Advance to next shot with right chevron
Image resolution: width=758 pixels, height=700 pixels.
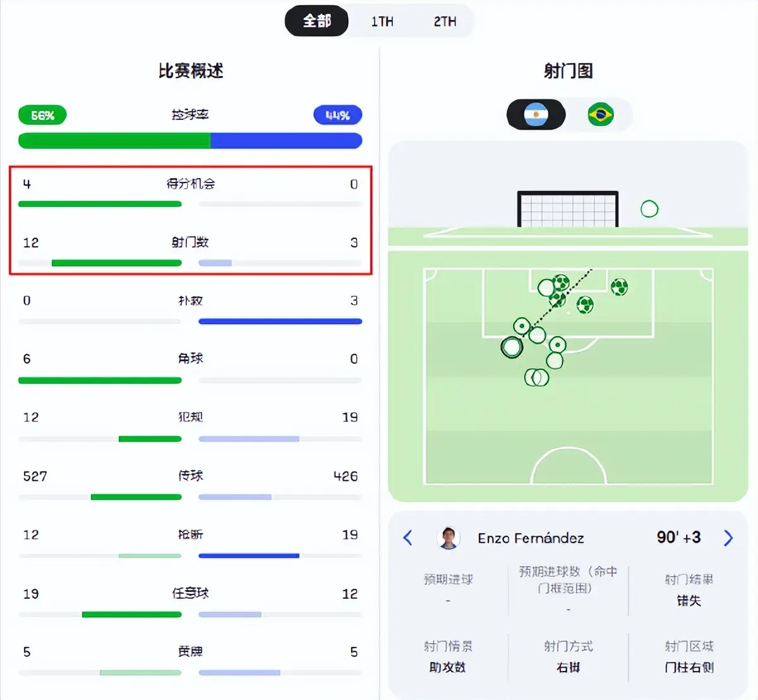coord(728,538)
